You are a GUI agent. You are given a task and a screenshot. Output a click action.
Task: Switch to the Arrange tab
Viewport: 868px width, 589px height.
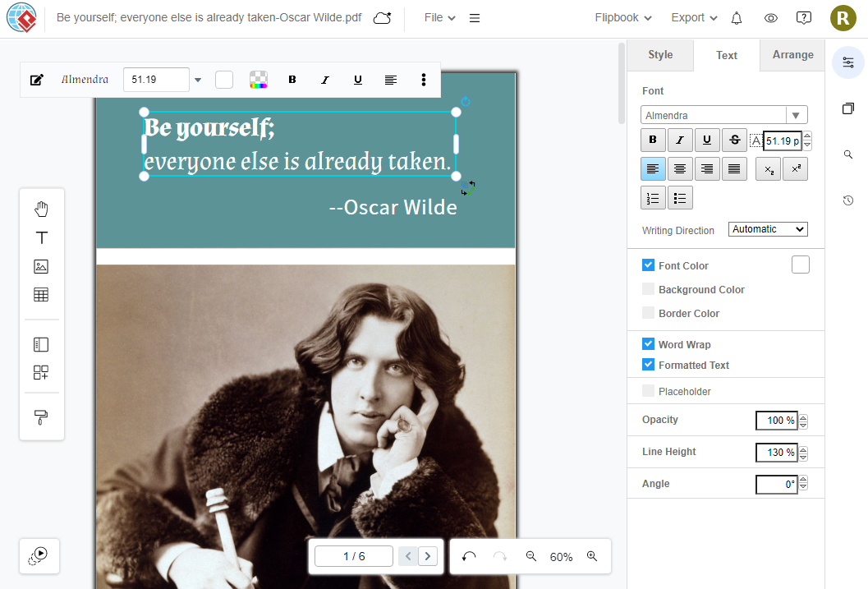pyautogui.click(x=792, y=55)
